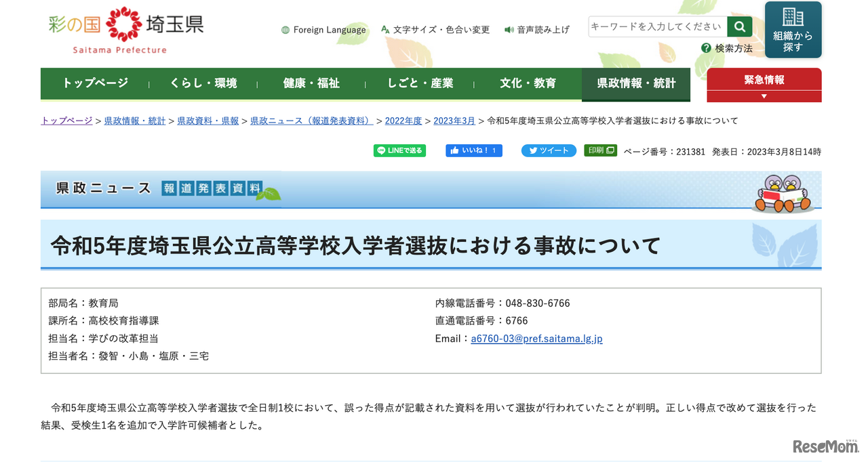
Task: Focus the keyword search input field
Action: (658, 26)
